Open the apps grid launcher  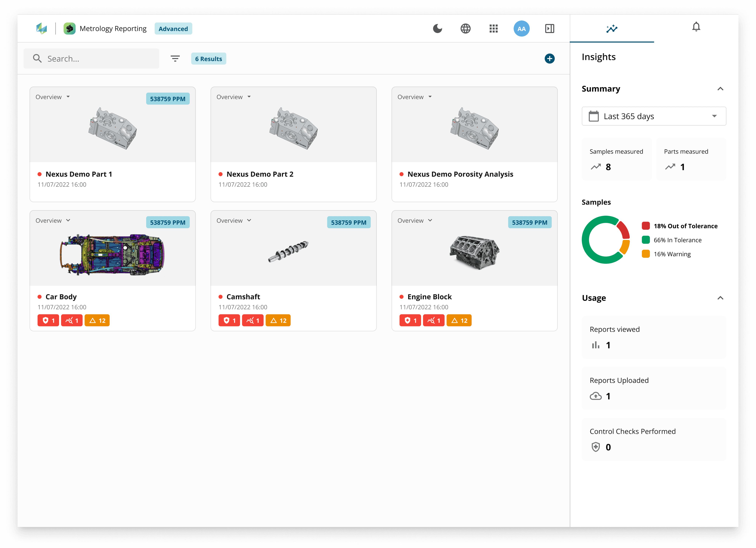[x=493, y=29]
